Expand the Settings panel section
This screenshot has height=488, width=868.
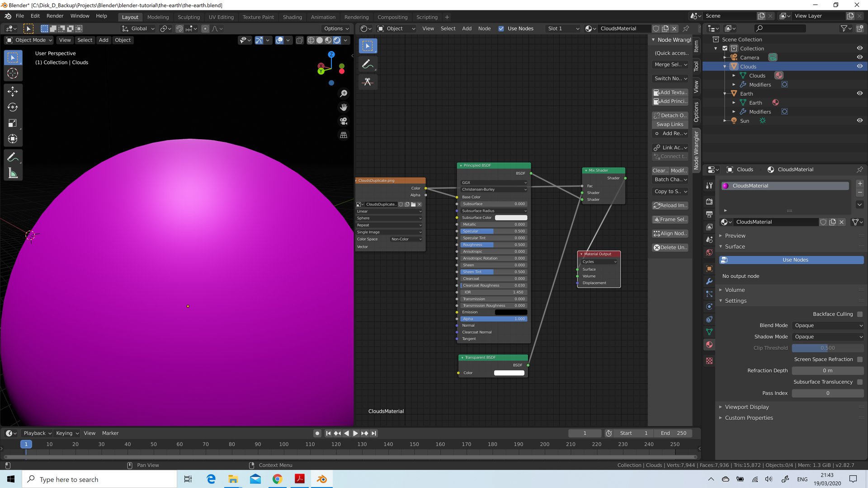pyautogui.click(x=736, y=300)
